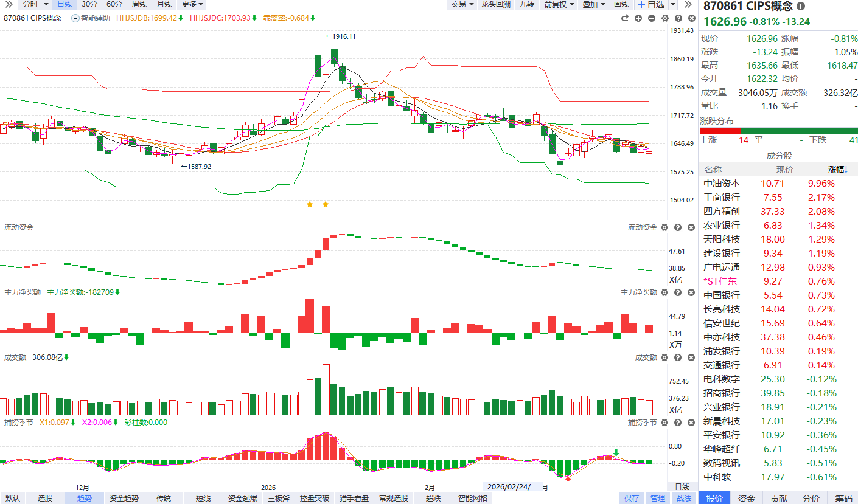Click info icon beside CIPS概念 title
This screenshot has height=504, width=858.
[x=800, y=6]
